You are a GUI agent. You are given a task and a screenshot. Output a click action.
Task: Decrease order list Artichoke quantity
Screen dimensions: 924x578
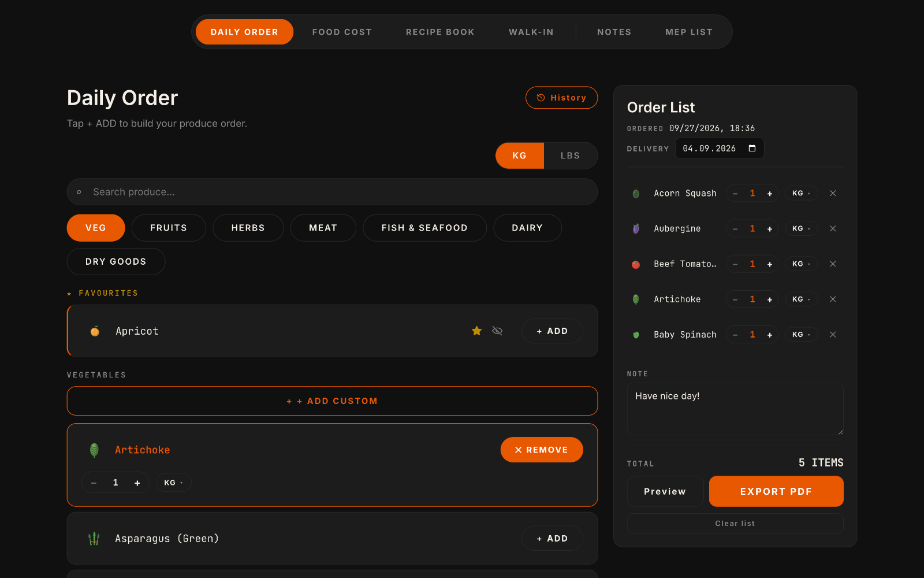coord(735,299)
